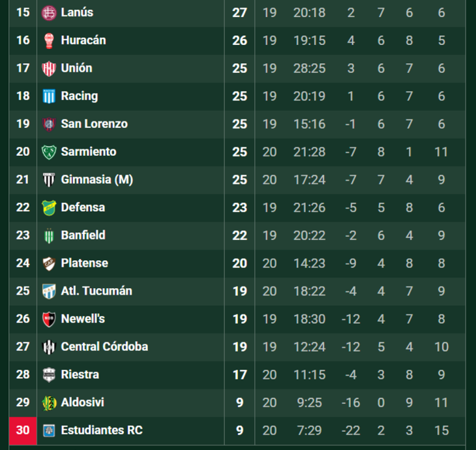476x450 pixels.
Task: Click the Racing sky-blue striped crest
Action: pos(49,97)
